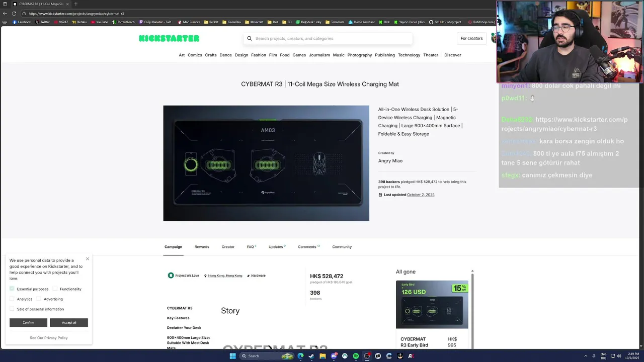
Task: Click Confirm in the cookie dialog
Action: [x=28, y=322]
